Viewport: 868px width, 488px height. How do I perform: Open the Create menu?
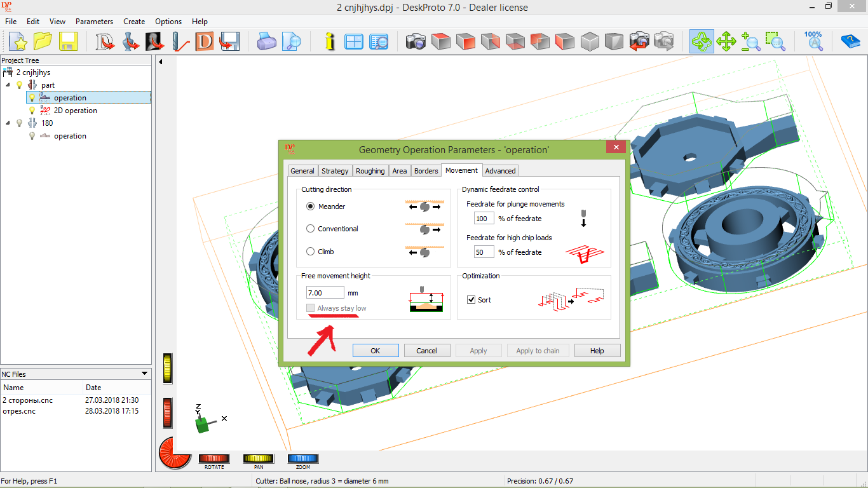point(134,22)
